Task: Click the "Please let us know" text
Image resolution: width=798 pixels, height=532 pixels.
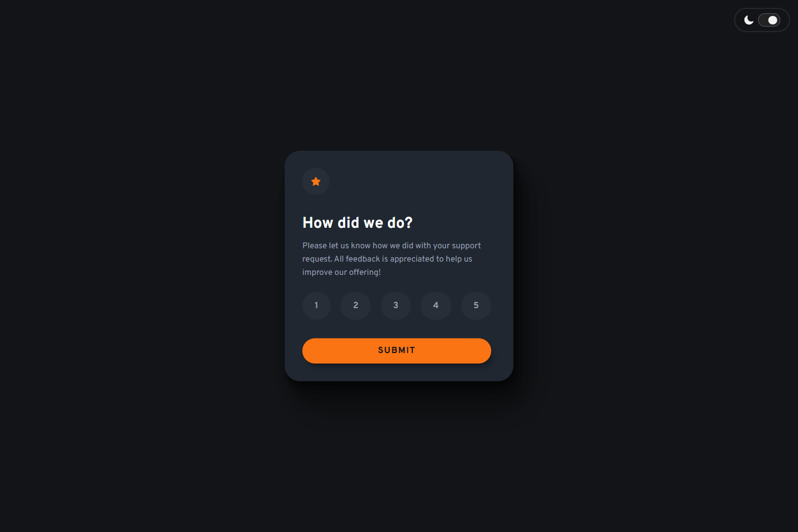Action: pyautogui.click(x=336, y=245)
